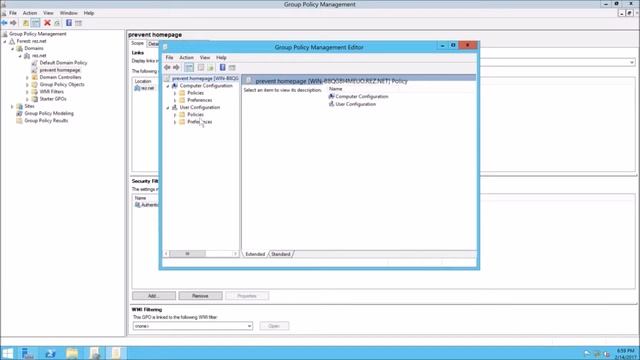Open Window menu in Group Policy Management
640x360 pixels.
pos(69,13)
